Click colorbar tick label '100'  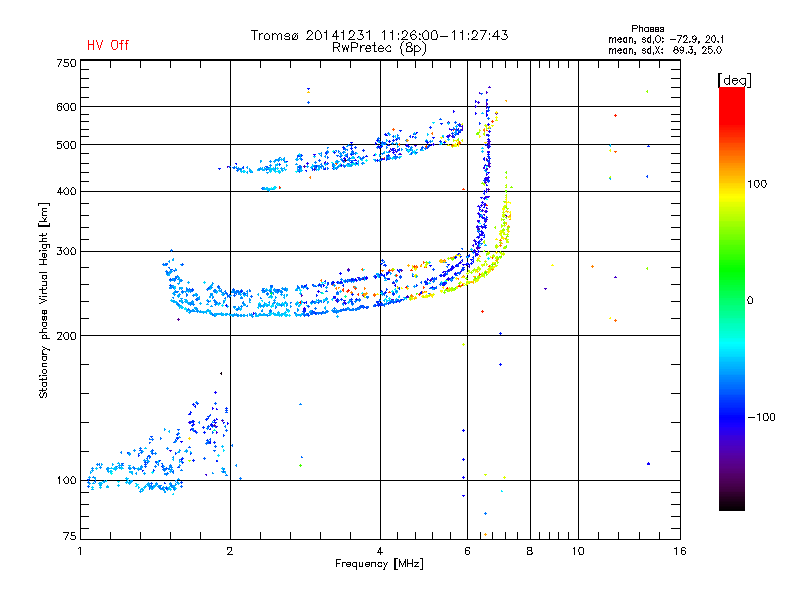757,184
